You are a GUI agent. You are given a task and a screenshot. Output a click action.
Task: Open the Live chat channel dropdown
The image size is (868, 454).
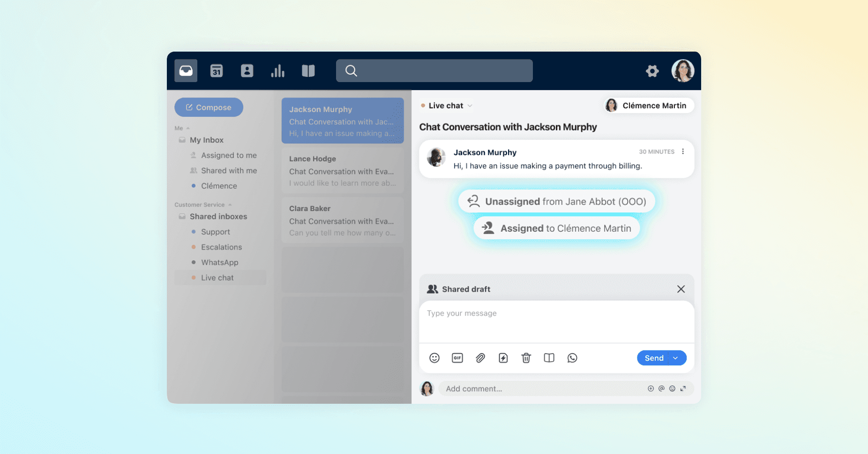[470, 105]
